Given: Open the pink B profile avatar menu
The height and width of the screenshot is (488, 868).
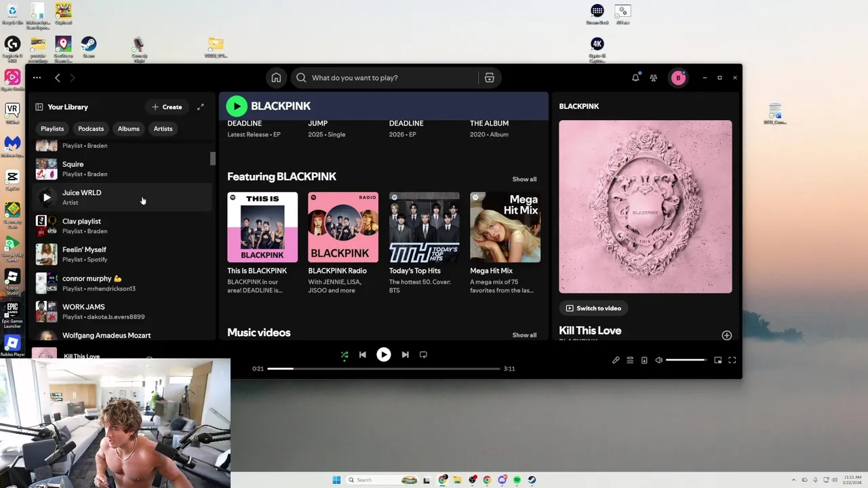Looking at the screenshot, I should tap(678, 78).
